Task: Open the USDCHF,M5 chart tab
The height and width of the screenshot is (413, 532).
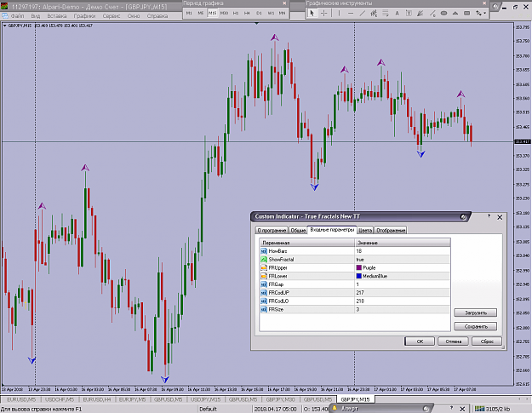Action: (60, 399)
